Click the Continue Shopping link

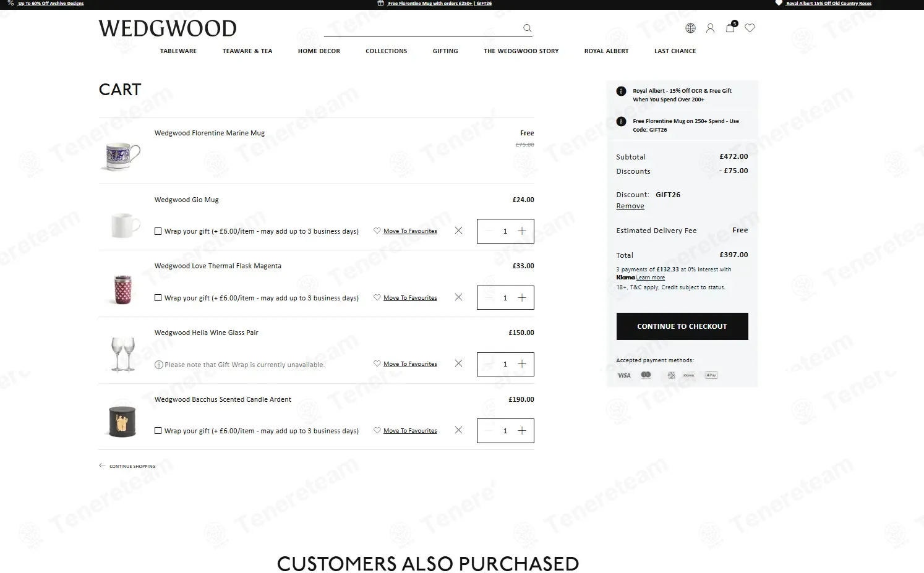(132, 466)
